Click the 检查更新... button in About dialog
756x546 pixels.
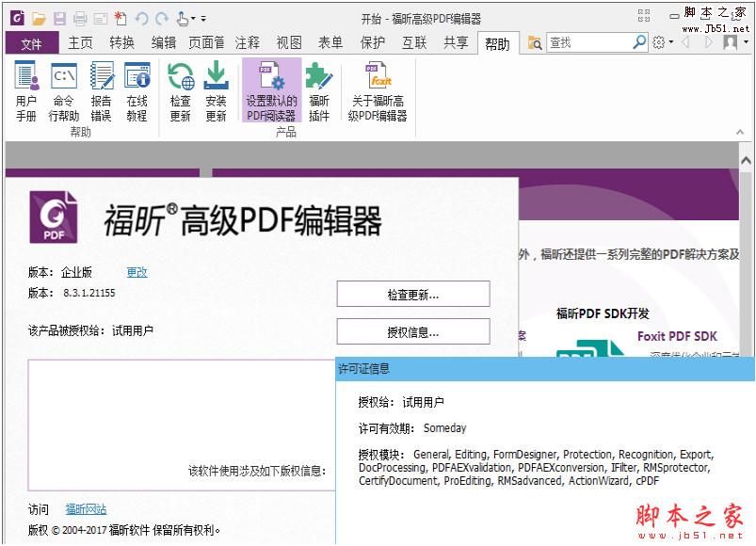click(413, 294)
